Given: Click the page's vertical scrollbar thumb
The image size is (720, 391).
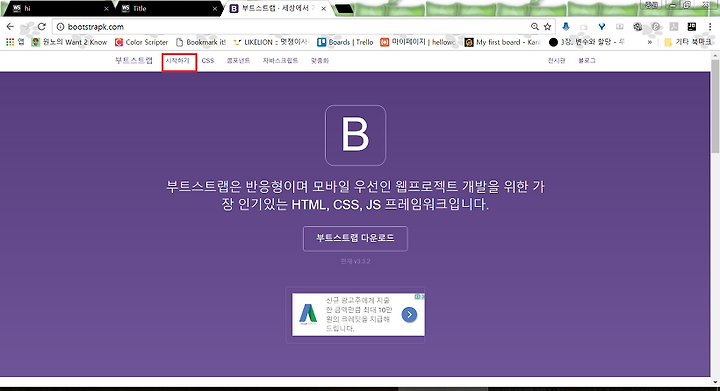Looking at the screenshot, I should point(715,106).
